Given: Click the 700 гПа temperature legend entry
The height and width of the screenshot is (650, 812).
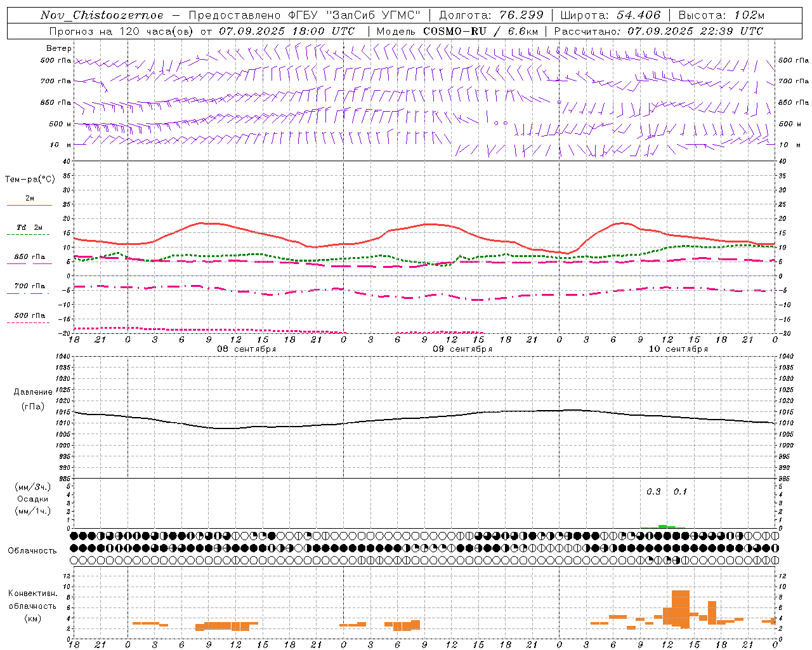Looking at the screenshot, I should [x=30, y=286].
